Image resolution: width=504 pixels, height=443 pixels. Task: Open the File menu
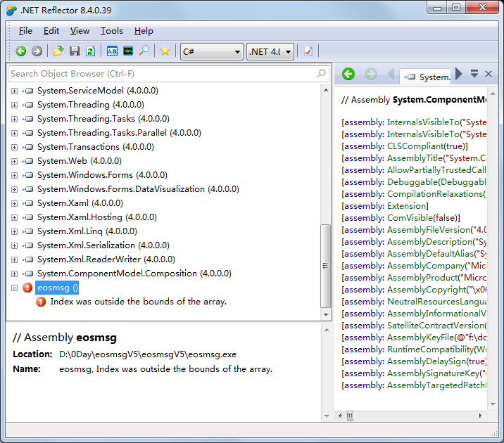[x=25, y=31]
